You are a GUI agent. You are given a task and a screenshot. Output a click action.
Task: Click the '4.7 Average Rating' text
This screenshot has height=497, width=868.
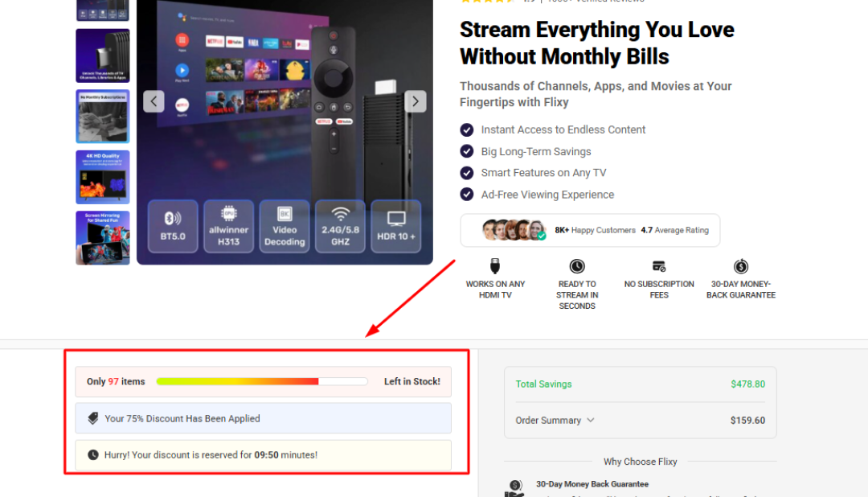click(x=675, y=230)
